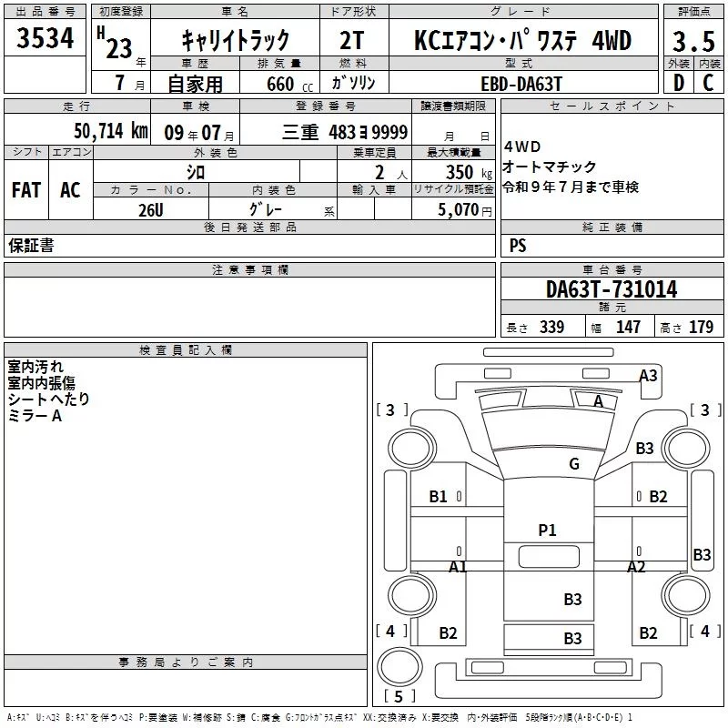Click the 注意事項欄 header

click(x=249, y=269)
